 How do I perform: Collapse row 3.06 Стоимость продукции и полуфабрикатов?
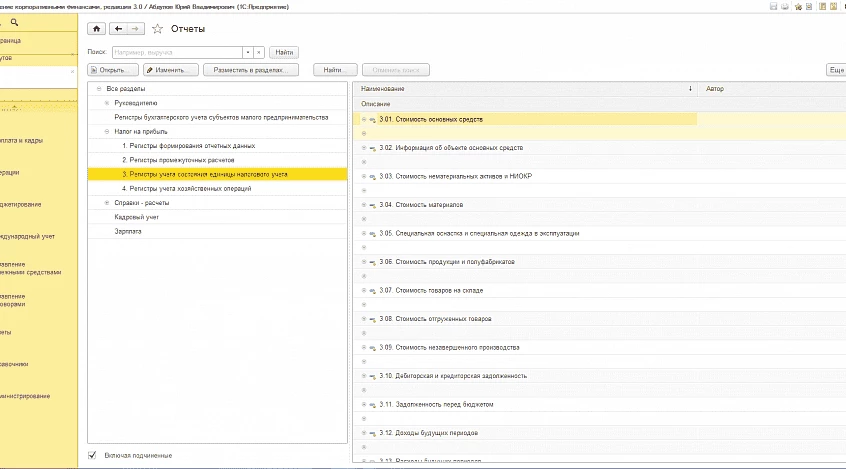click(x=364, y=262)
